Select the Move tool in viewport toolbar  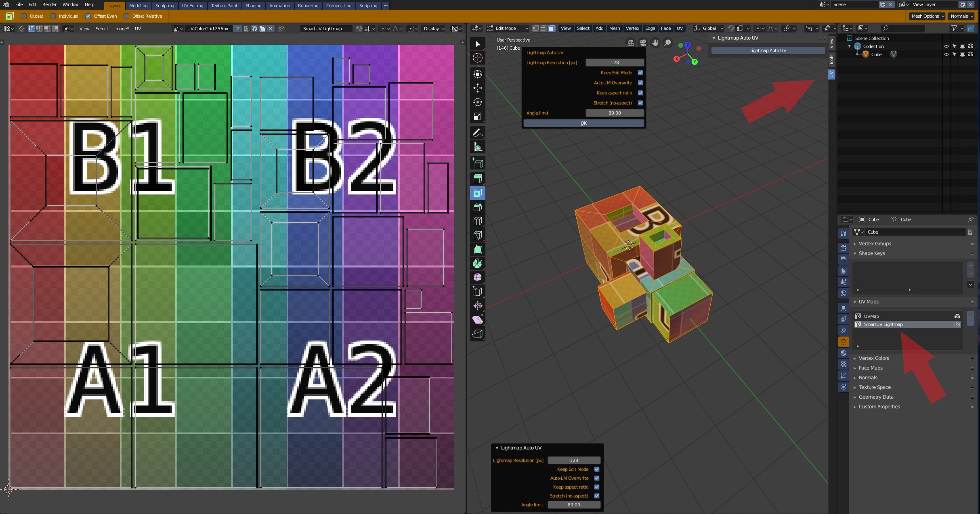click(478, 88)
